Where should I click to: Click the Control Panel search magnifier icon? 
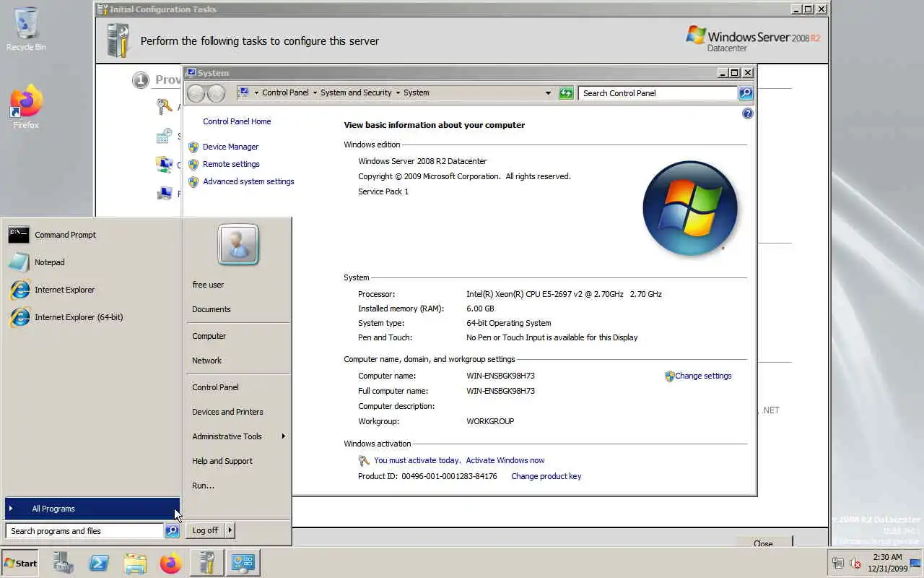(746, 93)
